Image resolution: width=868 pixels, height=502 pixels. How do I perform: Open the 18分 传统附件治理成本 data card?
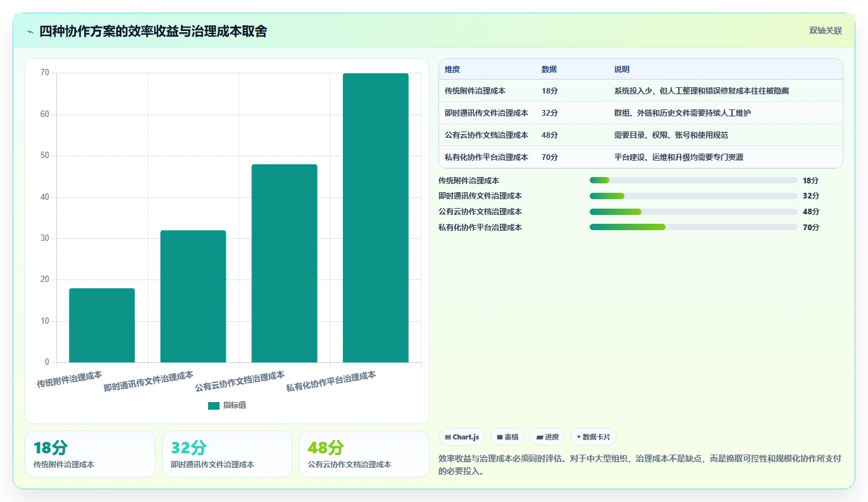pos(90,454)
